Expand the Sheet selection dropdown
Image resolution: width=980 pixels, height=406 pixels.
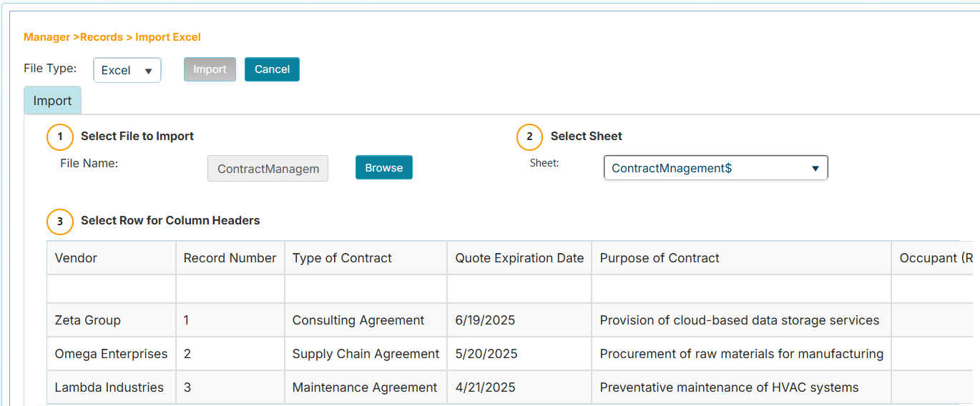715,168
